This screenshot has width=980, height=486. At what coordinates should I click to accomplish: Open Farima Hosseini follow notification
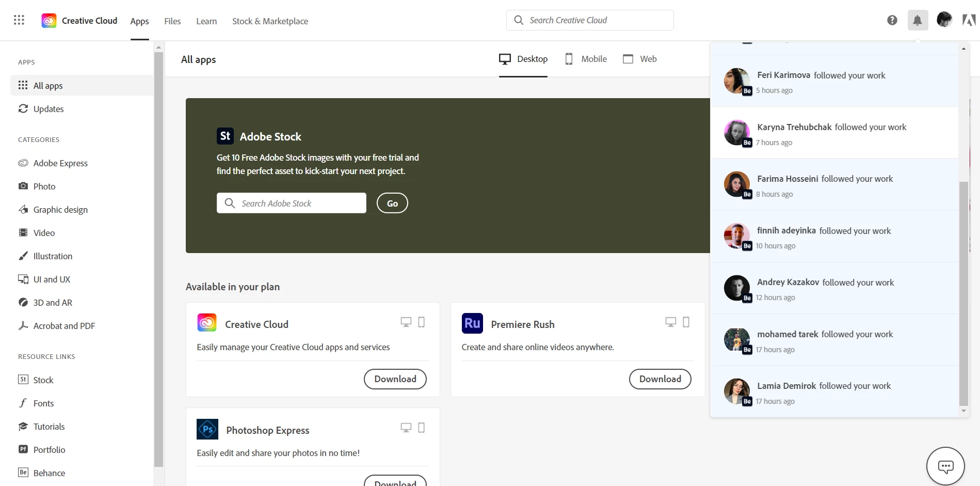834,184
